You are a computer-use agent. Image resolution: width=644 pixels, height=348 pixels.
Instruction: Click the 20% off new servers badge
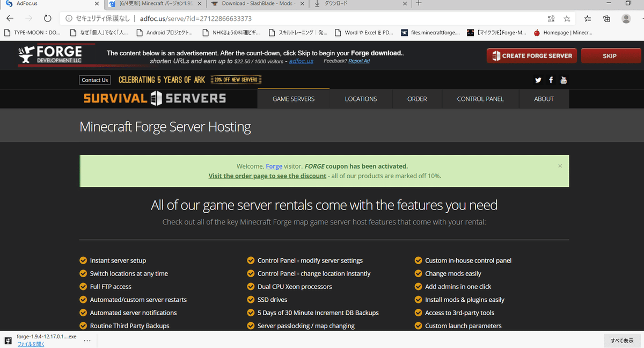[237, 80]
